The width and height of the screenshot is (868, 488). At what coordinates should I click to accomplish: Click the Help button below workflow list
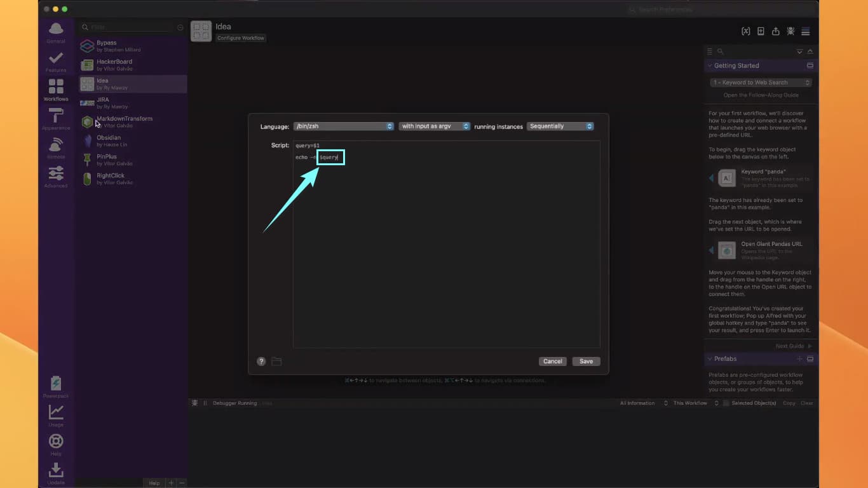154,483
